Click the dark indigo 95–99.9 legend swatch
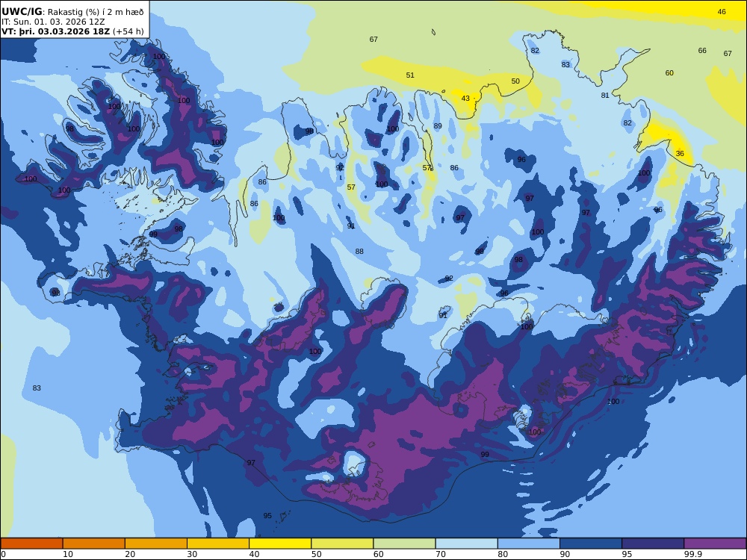Viewport: 747px width, 560px height. (653, 544)
